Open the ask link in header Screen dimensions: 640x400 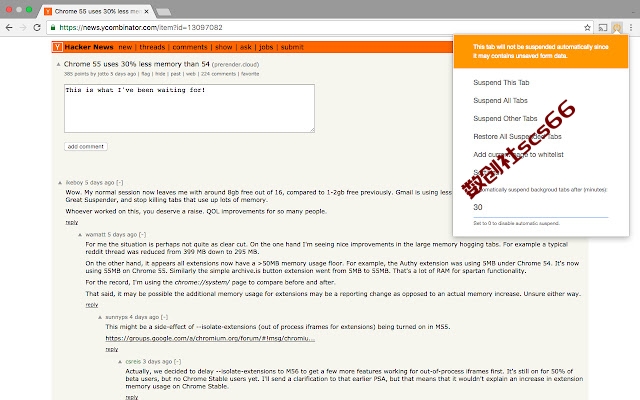(246, 47)
